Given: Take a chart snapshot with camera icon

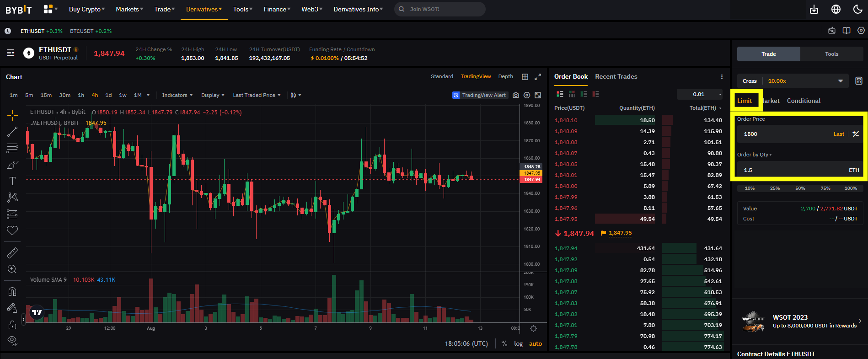Looking at the screenshot, I should click(516, 95).
